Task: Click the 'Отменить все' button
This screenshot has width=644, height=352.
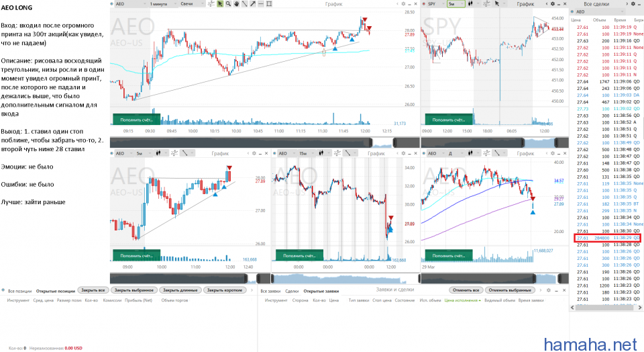Action: [x=466, y=290]
